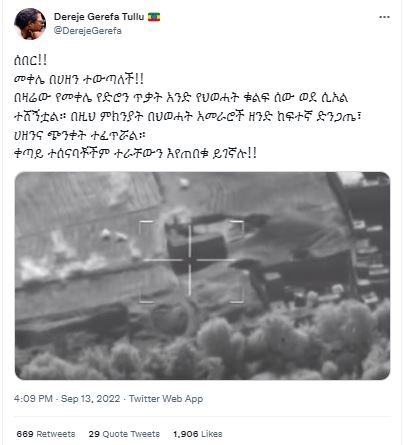This screenshot has width=403, height=445.
Task: Click Dereje Gerefa Tullu's profile avatar
Action: tap(30, 24)
